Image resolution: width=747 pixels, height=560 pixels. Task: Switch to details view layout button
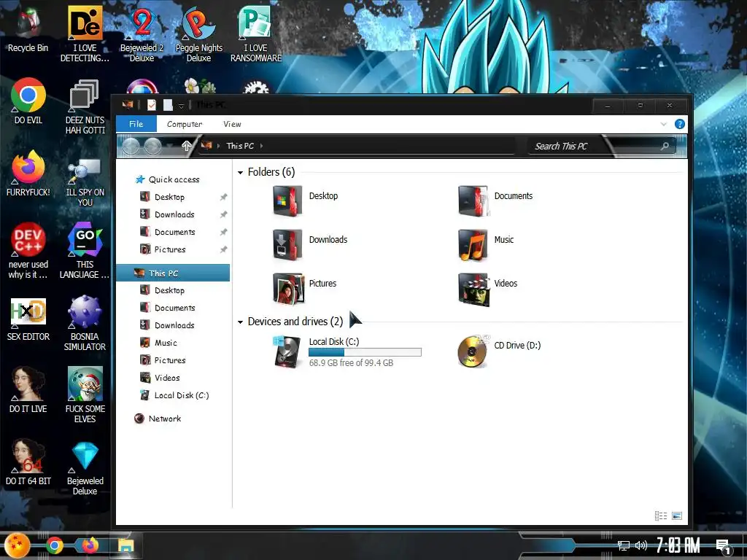(x=661, y=516)
